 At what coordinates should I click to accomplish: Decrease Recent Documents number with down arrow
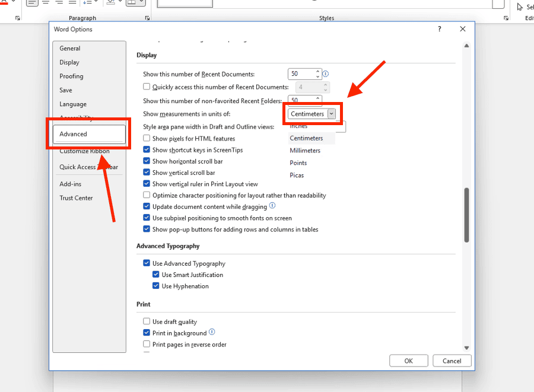tap(318, 77)
